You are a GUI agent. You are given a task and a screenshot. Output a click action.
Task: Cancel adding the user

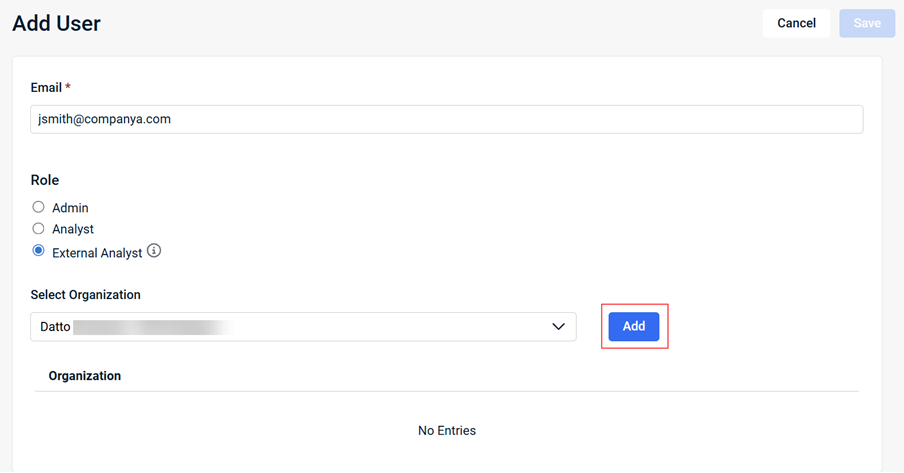796,23
